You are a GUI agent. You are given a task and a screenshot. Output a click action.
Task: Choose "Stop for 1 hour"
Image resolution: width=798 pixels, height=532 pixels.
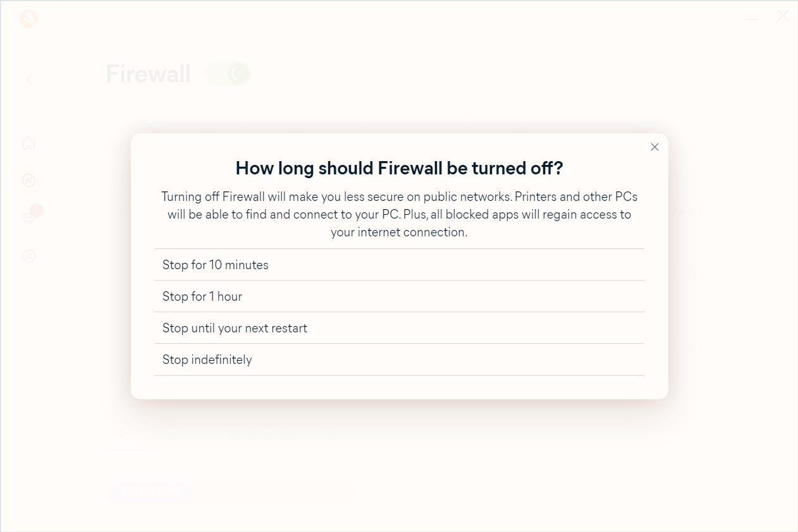click(x=399, y=296)
